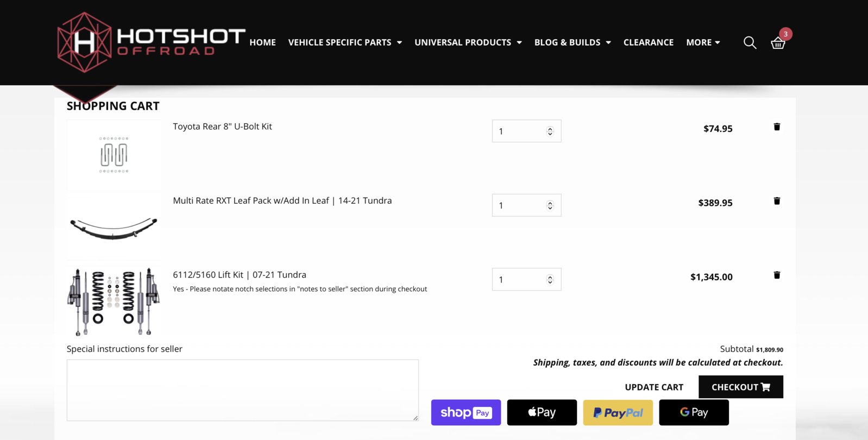Expand the More menu
Screen dimensions: 868x440
703,42
